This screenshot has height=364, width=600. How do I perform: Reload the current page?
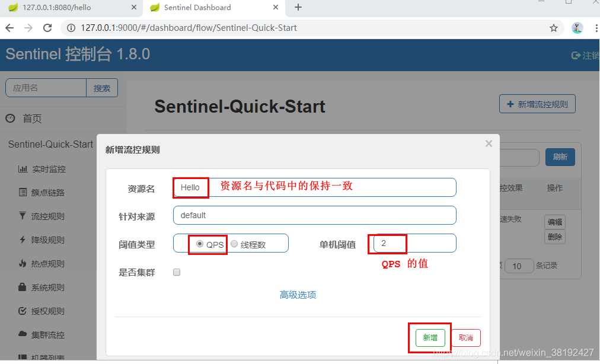tap(47, 28)
